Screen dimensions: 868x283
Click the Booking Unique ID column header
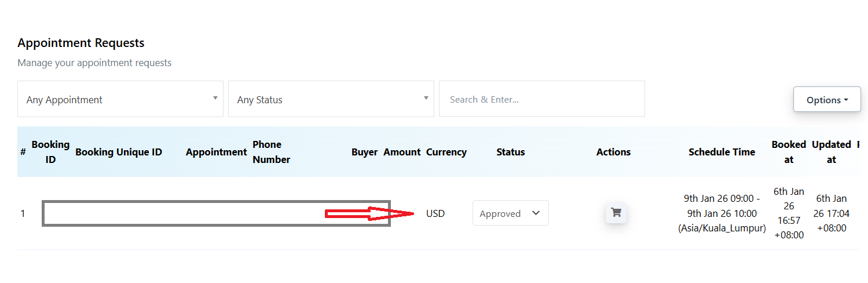[119, 152]
